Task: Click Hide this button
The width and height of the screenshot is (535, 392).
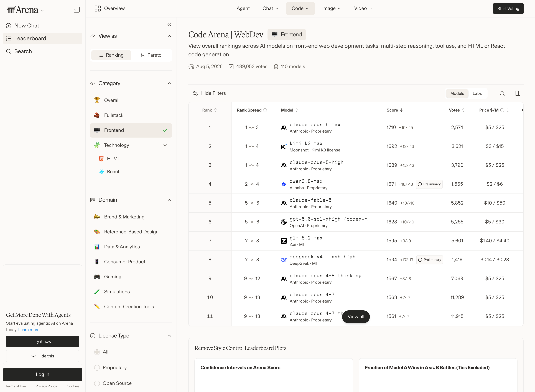Action: (x=42, y=356)
